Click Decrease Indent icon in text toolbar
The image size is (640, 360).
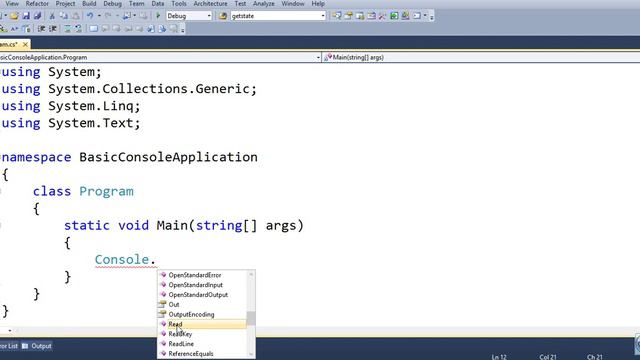tap(41, 29)
